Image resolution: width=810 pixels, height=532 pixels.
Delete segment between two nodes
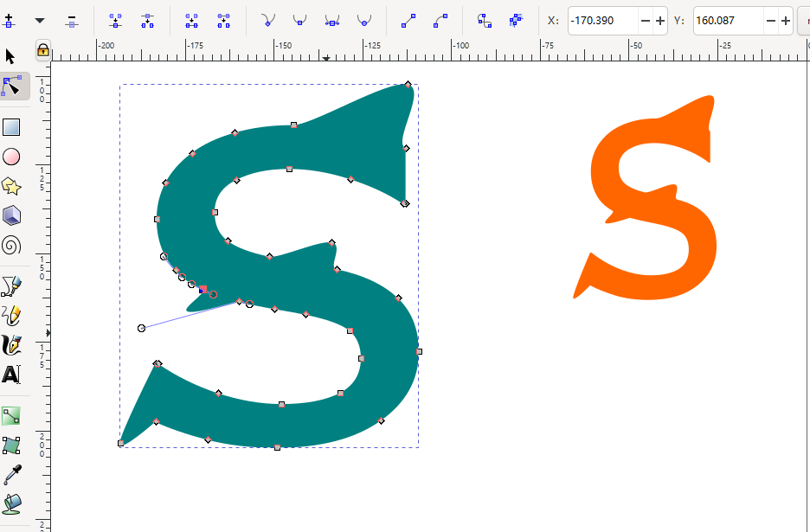click(x=223, y=21)
